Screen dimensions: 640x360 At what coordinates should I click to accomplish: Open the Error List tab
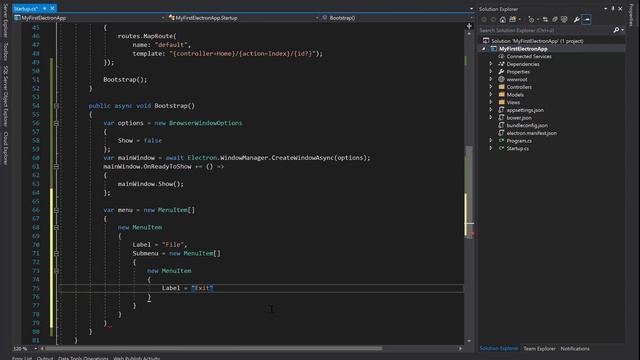click(x=22, y=358)
